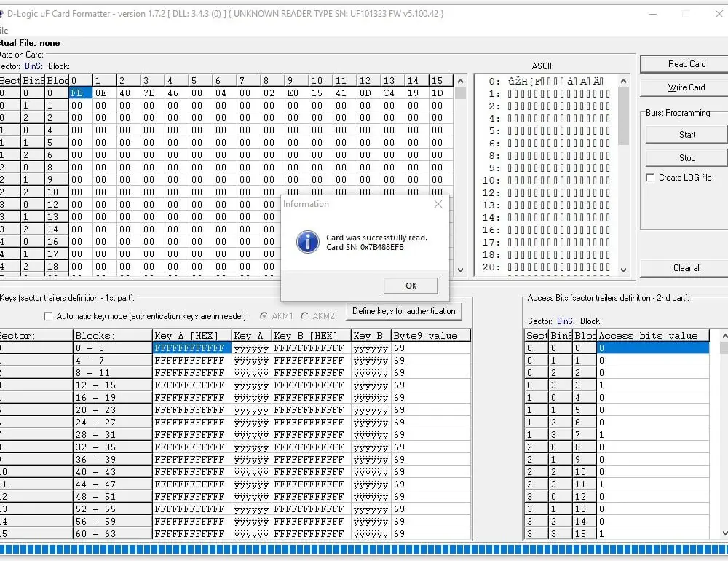Select highlighted access bits value for block 0
Image resolution: width=728 pixels, height=561 pixels.
pos(653,348)
